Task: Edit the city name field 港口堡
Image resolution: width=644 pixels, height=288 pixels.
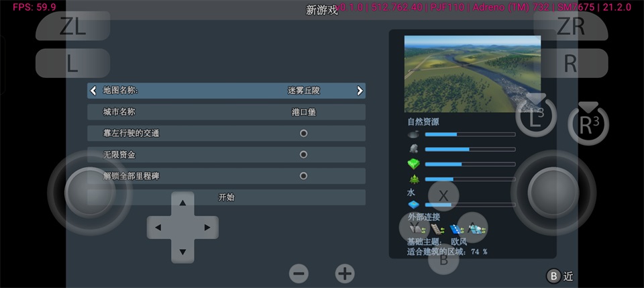Action: [x=303, y=112]
